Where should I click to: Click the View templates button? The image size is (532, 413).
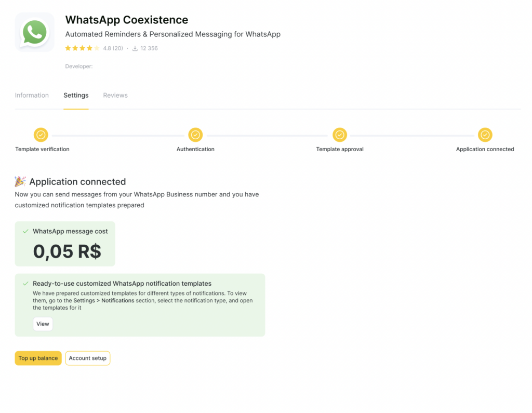(43, 324)
